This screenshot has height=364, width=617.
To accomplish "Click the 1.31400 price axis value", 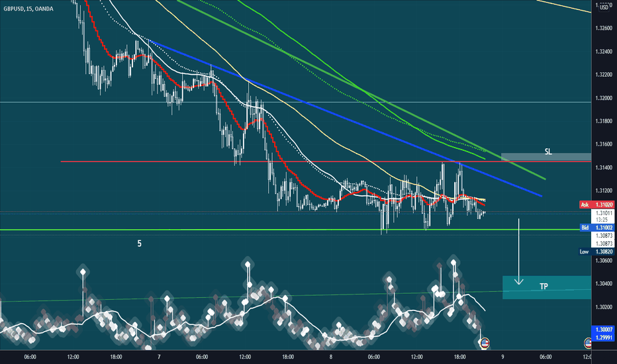I will pos(604,167).
